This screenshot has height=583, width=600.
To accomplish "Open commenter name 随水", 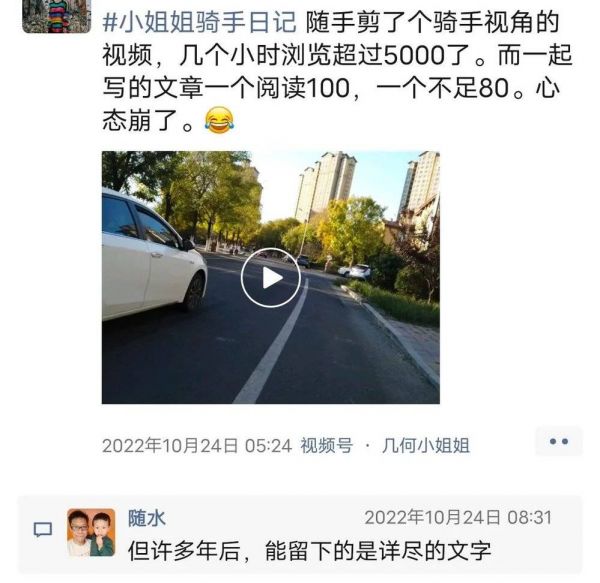I will point(147,518).
